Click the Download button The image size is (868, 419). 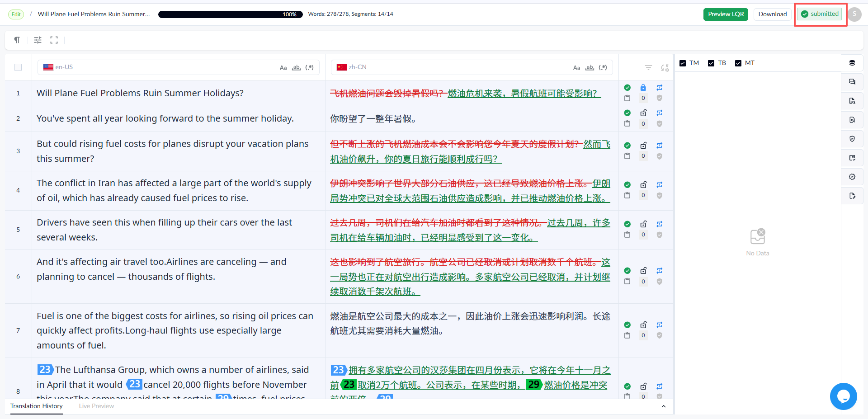(x=773, y=14)
